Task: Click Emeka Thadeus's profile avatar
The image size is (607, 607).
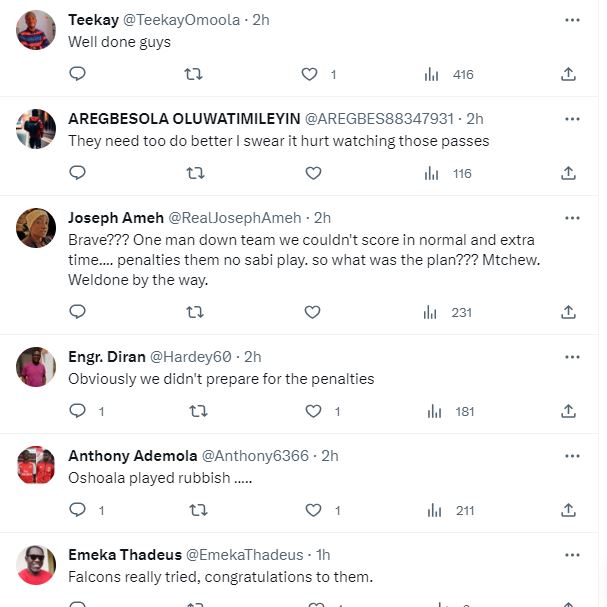Action: click(37, 567)
